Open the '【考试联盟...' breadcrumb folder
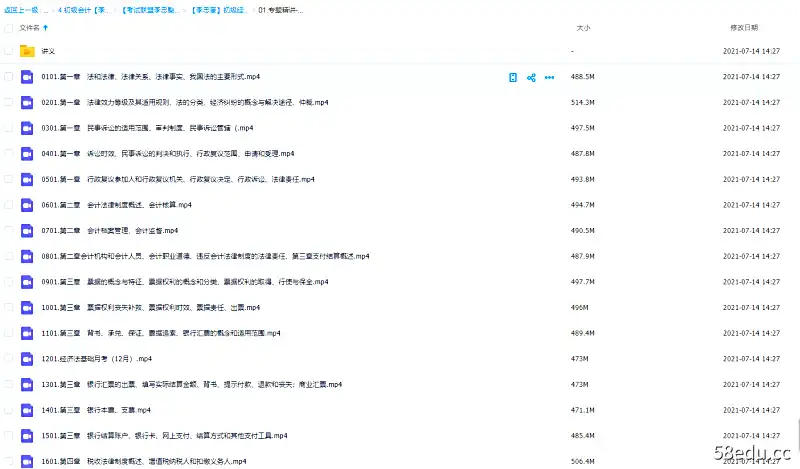Image resolution: width=800 pixels, height=469 pixels. 151,10
